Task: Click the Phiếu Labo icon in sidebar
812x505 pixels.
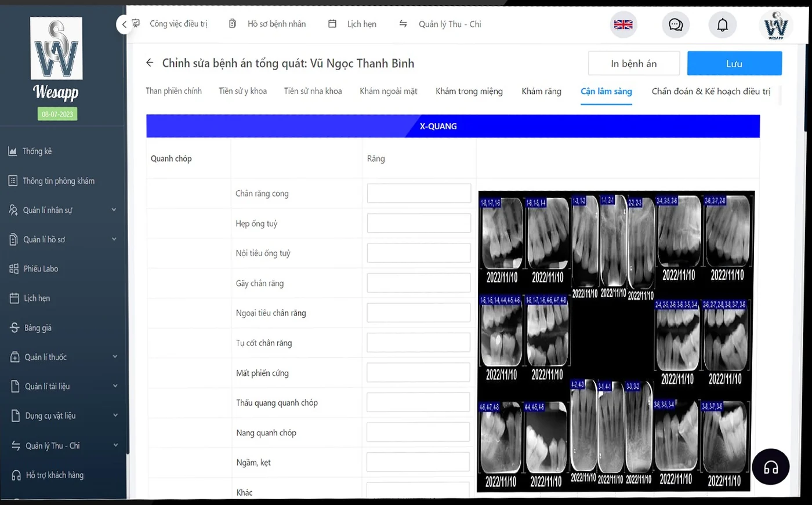Action: (14, 269)
